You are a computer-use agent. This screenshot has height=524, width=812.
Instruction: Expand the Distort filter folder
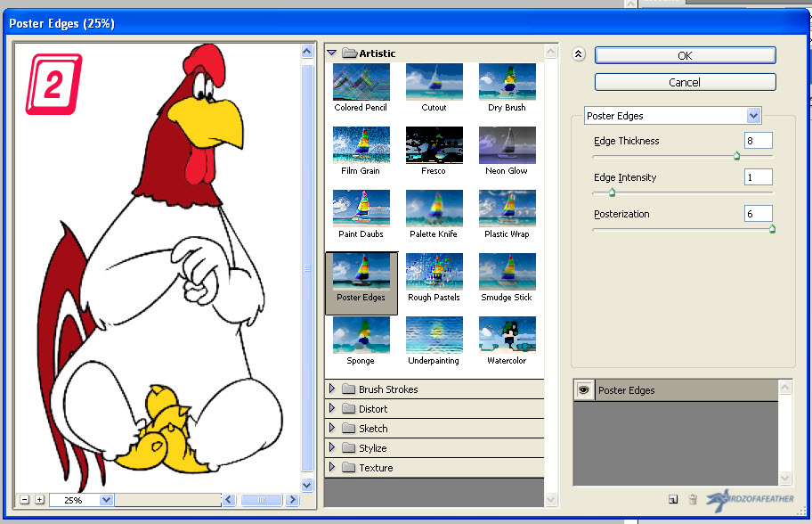coord(332,408)
